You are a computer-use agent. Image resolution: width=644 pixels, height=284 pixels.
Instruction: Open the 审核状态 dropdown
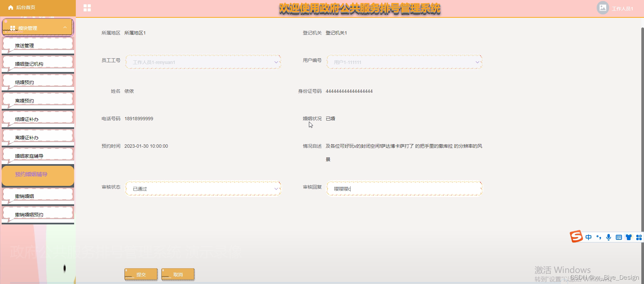pos(203,189)
